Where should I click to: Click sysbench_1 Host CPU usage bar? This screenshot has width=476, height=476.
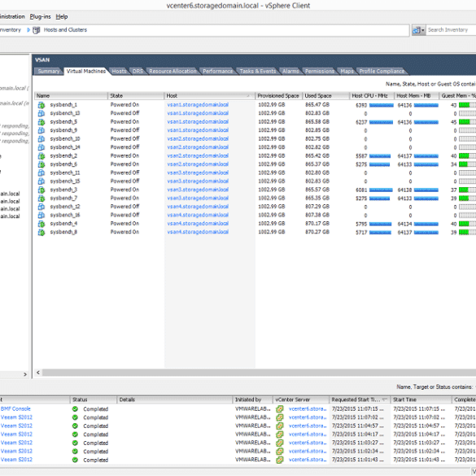[382, 105]
